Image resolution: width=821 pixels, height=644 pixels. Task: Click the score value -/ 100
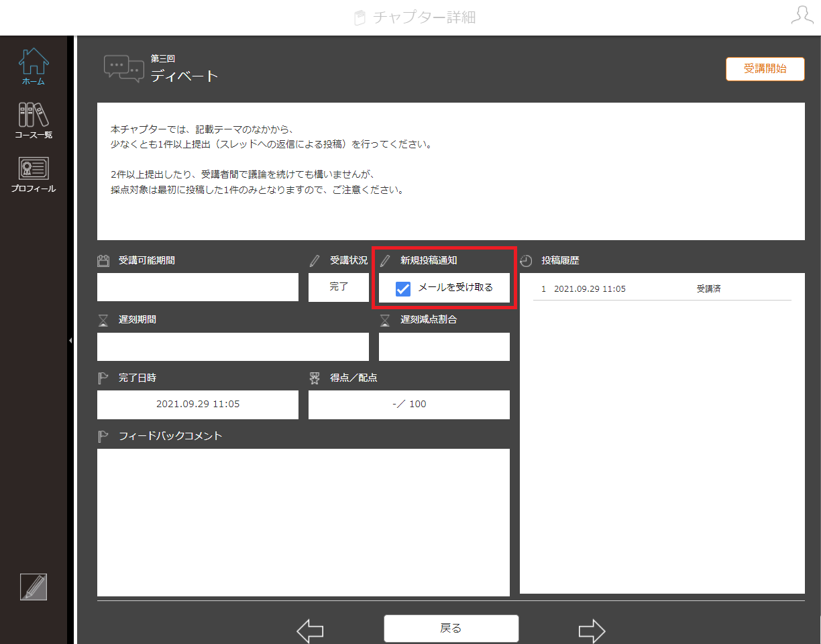(409, 405)
